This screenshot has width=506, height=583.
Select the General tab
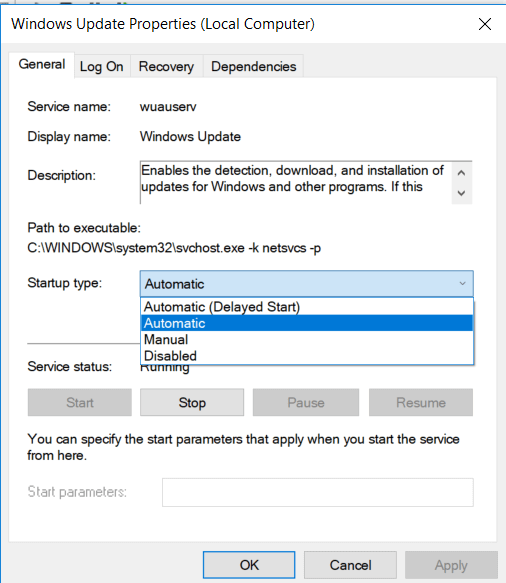point(42,65)
